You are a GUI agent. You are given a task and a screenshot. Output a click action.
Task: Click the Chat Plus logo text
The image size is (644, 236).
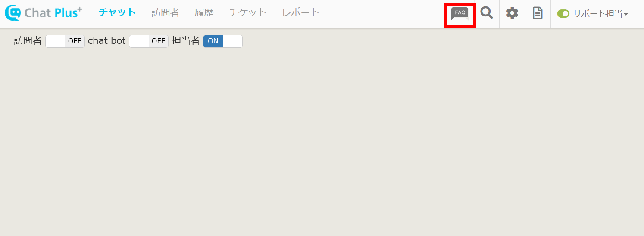[53, 13]
